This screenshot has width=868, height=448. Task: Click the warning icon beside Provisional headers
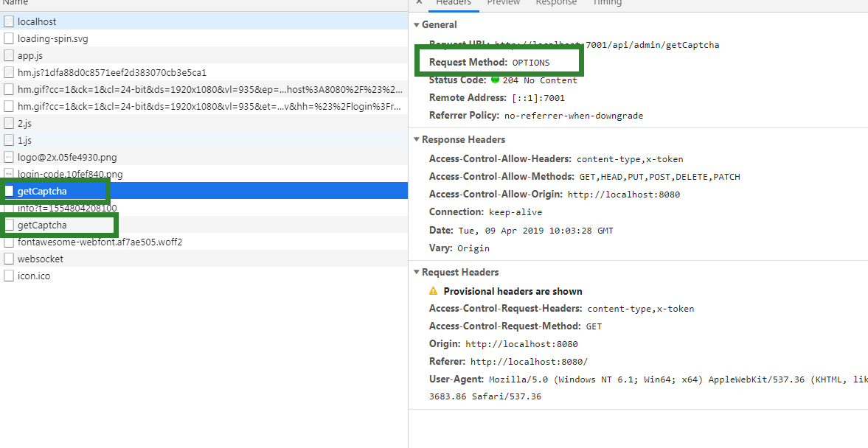433,290
